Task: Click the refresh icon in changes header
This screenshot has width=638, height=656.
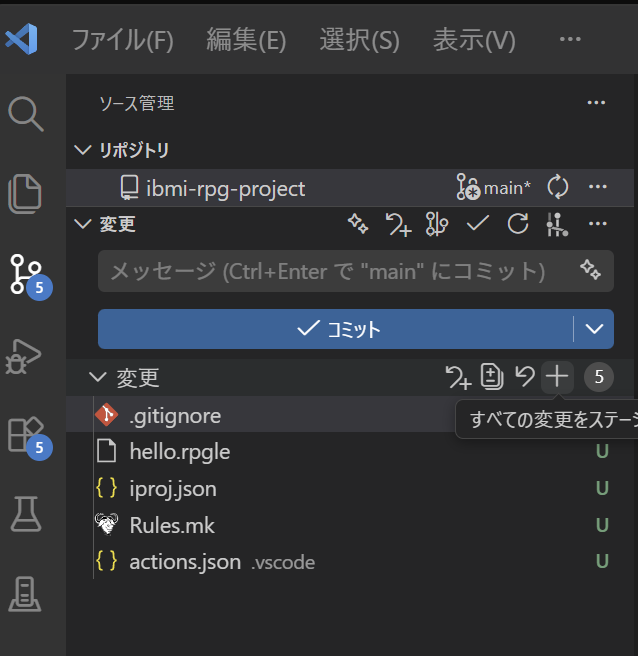Action: coord(517,224)
